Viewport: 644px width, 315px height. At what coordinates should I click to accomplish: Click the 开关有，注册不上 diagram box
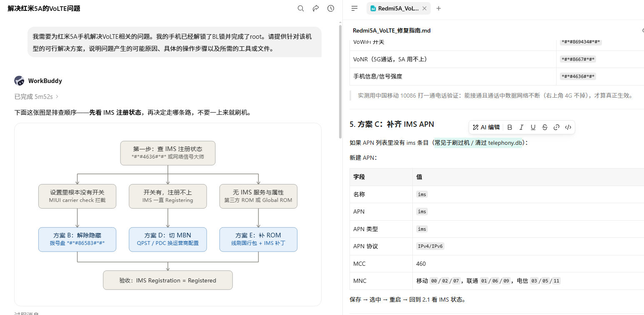tap(168, 196)
